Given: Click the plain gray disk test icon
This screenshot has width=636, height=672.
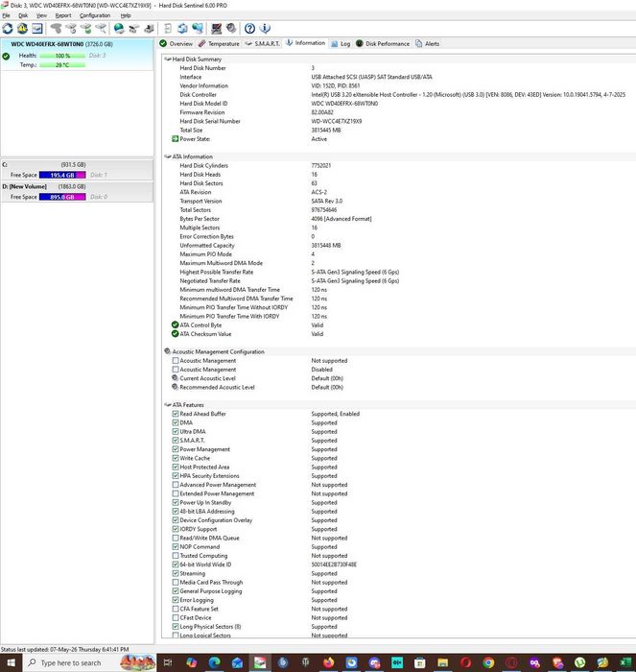Looking at the screenshot, I should (56, 29).
